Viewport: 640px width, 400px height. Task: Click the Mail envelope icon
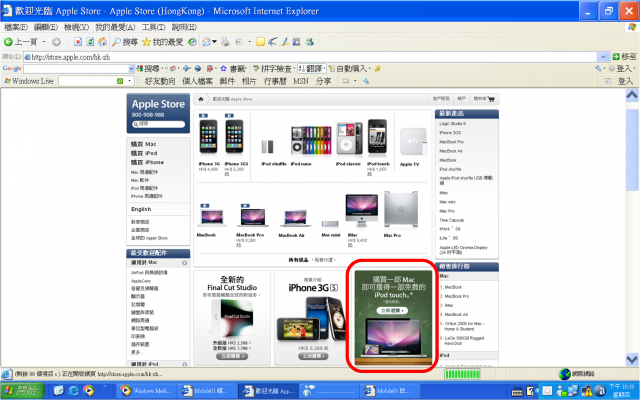point(207,42)
